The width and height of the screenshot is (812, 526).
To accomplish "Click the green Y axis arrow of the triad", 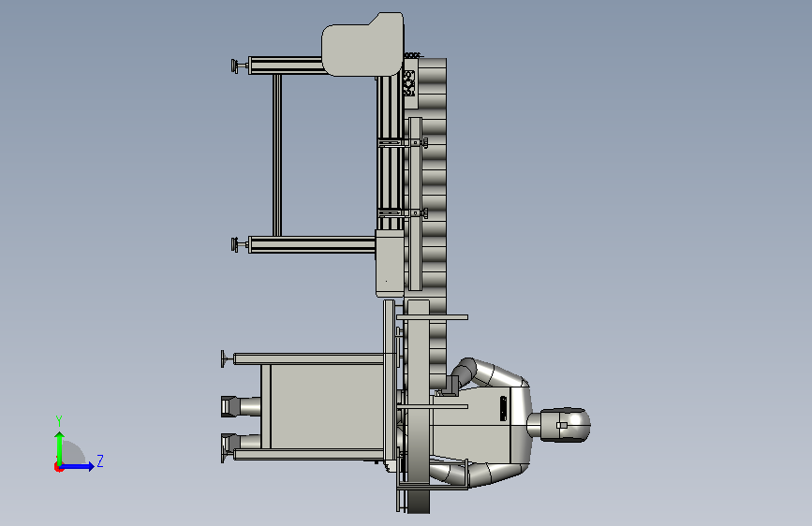I will tap(60, 448).
